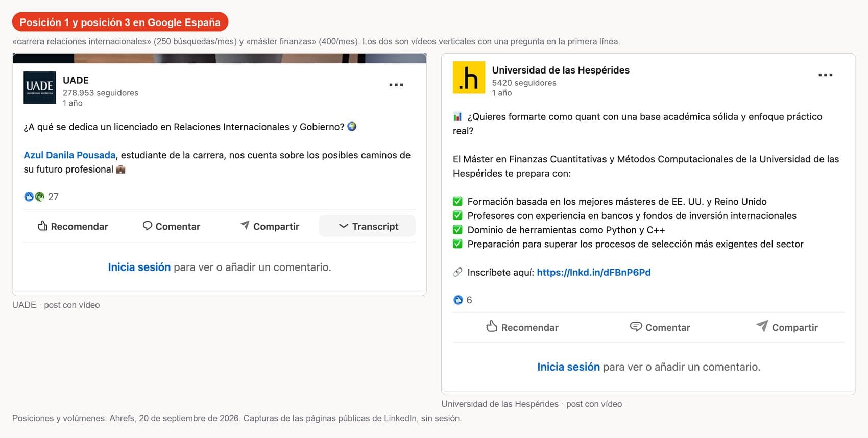Viewport: 868px width, 438px height.
Task: Click the UADE page name
Action: (76, 80)
